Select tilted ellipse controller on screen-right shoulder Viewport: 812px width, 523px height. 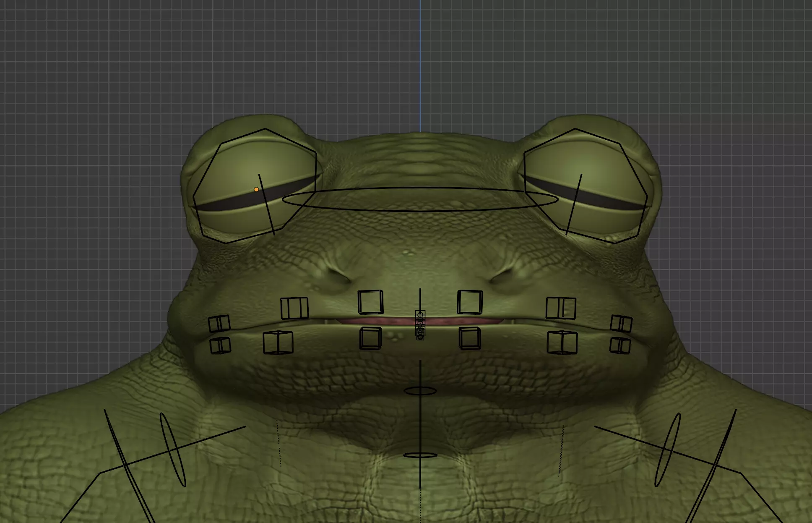coord(668,450)
